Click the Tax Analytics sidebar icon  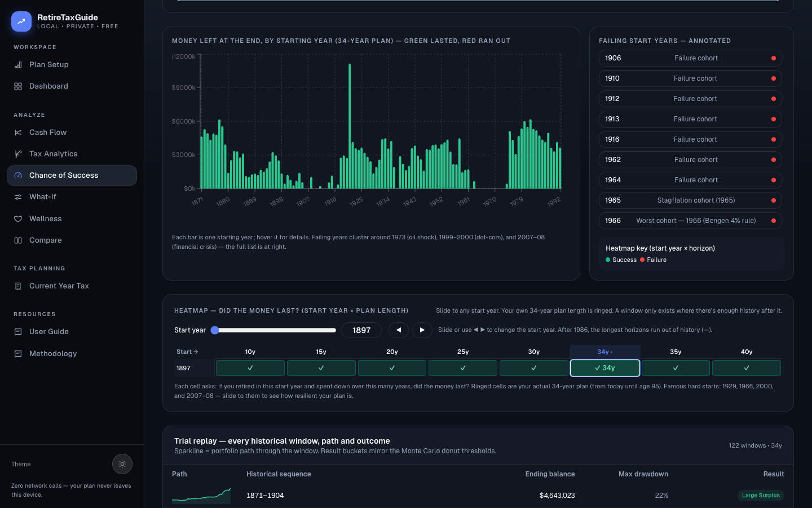click(x=18, y=154)
